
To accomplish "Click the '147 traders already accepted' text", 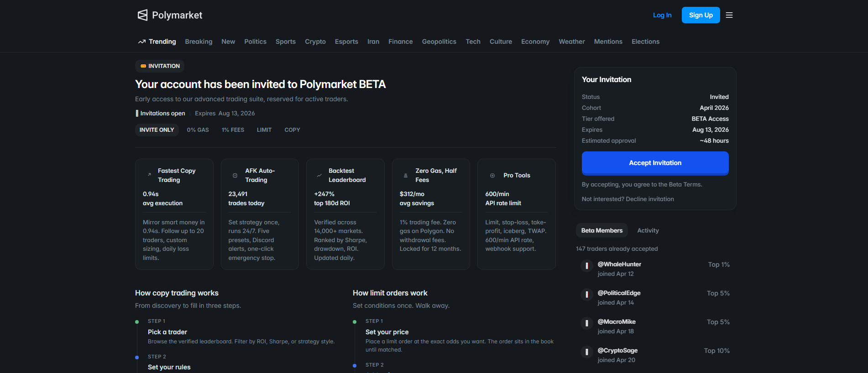I will point(617,249).
